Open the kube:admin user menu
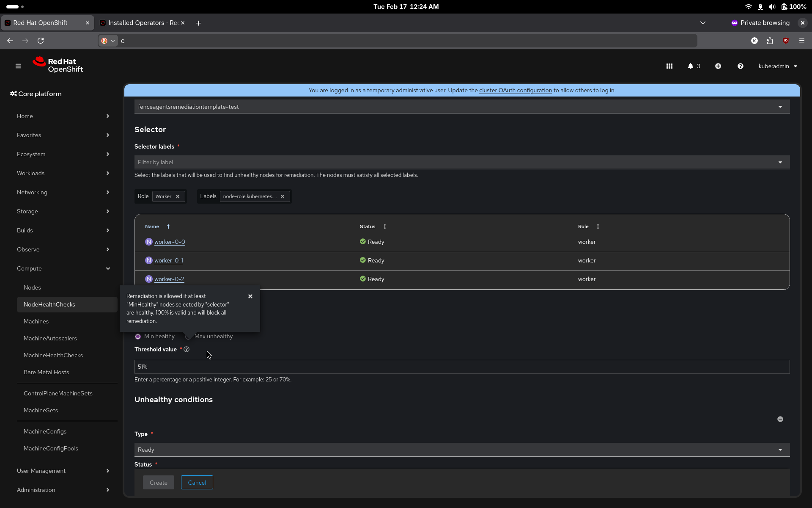 click(777, 66)
